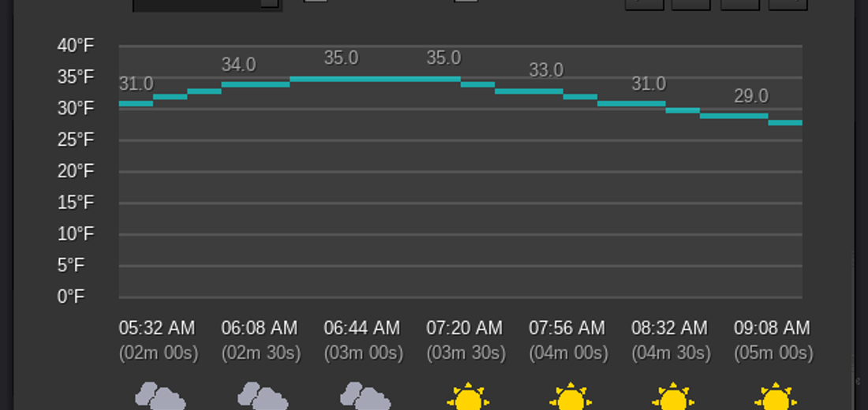Image resolution: width=868 pixels, height=410 pixels.
Task: Click the 05:32 AM time label
Action: pyautogui.click(x=156, y=328)
